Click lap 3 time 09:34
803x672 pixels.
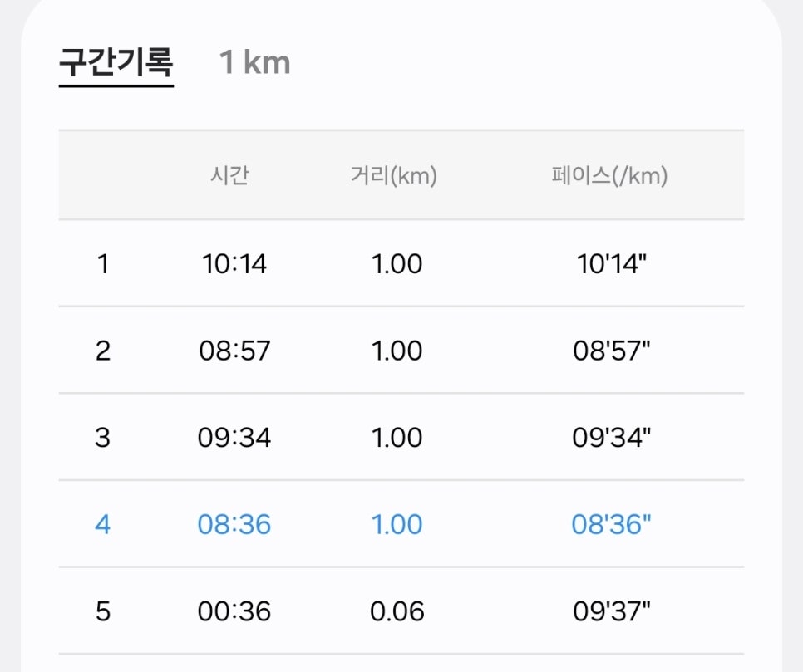click(234, 438)
